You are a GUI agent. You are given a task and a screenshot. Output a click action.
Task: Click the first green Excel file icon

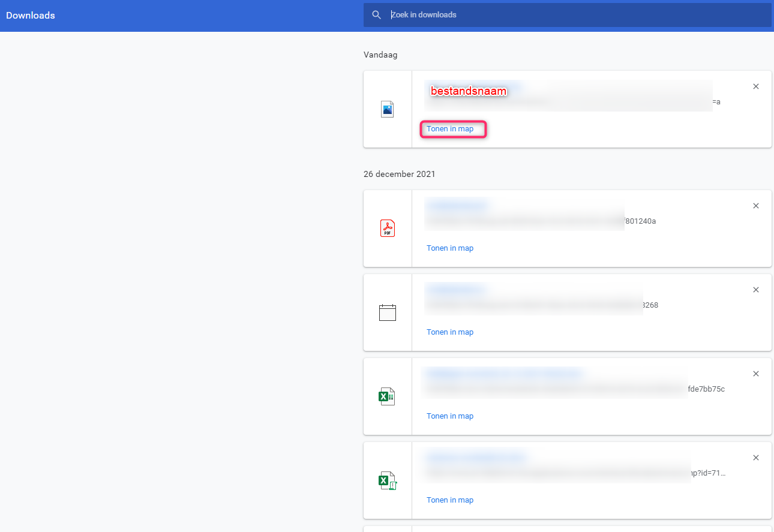pos(386,396)
